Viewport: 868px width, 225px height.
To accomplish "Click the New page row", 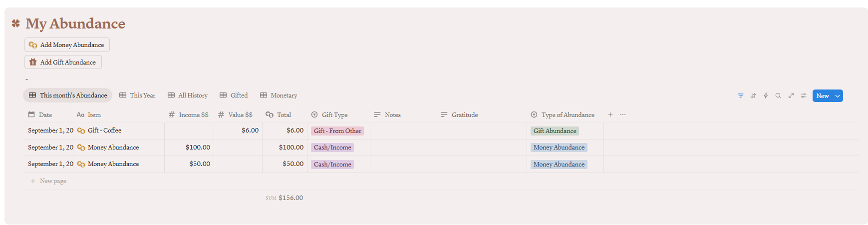I will tap(53, 181).
